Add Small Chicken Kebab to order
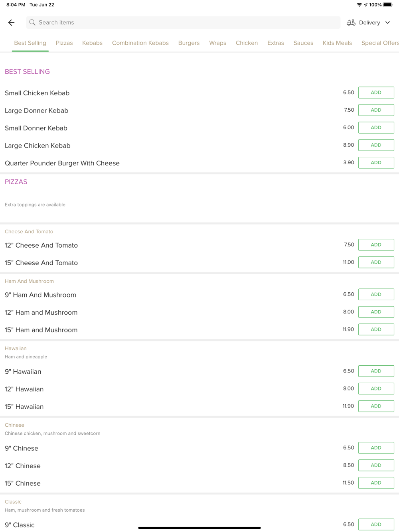Screen dimensions: 399x532 (x=376, y=93)
